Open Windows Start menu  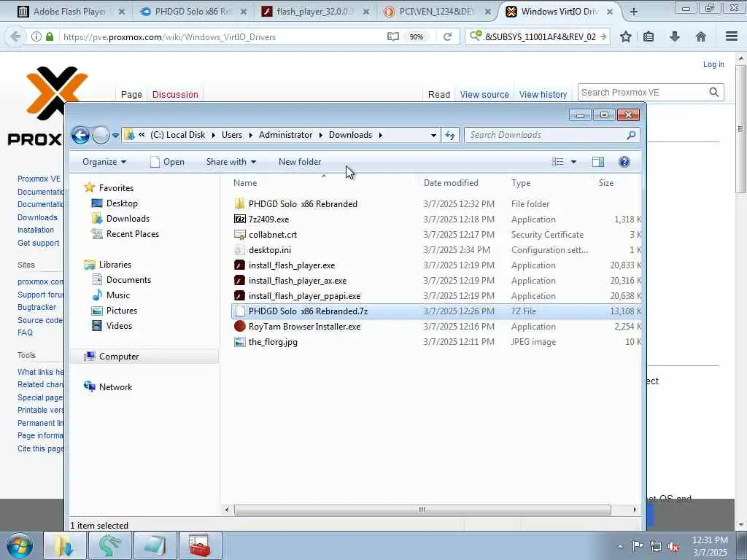point(20,545)
